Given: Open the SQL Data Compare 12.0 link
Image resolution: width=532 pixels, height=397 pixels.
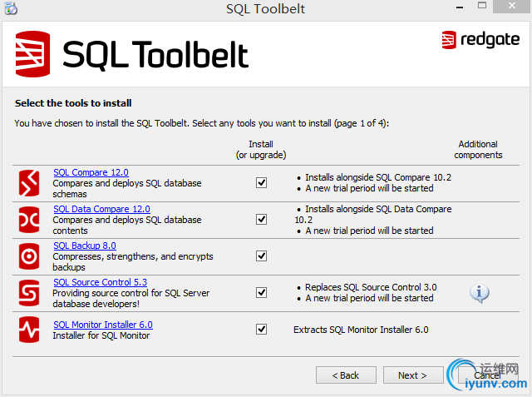Looking at the screenshot, I should tap(101, 209).
